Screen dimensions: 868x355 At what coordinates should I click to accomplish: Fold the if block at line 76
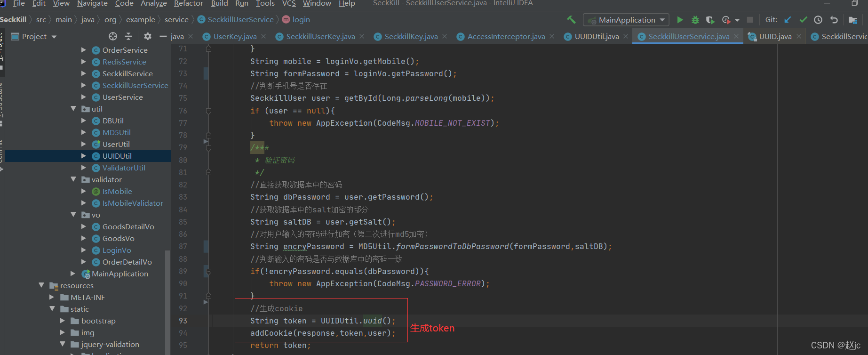click(x=208, y=111)
